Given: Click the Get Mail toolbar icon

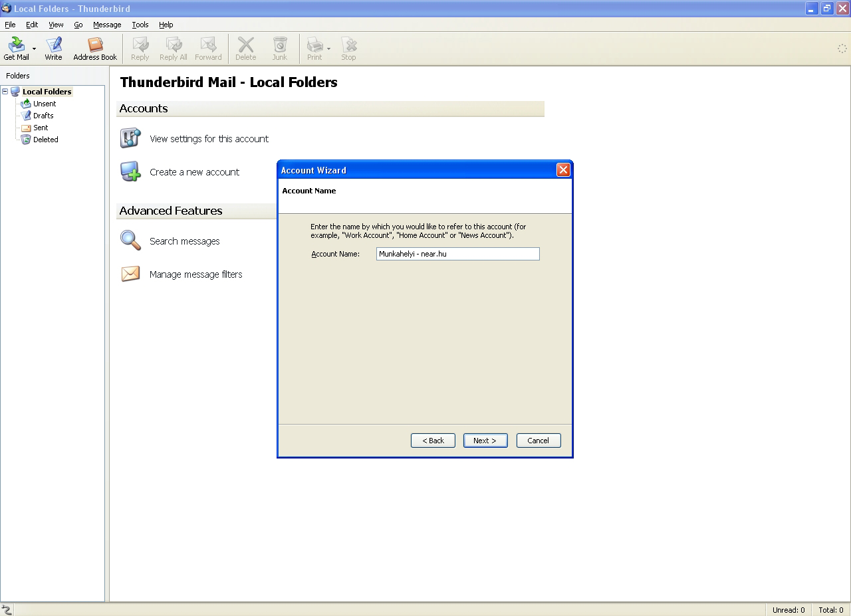Looking at the screenshot, I should (16, 45).
